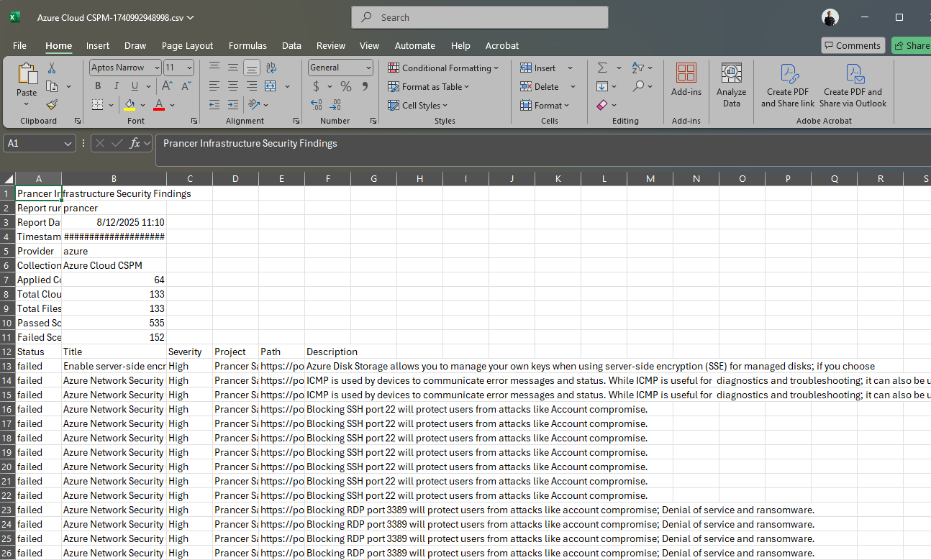Open the Formulas ribbon tab
Screen dimensions: 931x560
(247, 45)
